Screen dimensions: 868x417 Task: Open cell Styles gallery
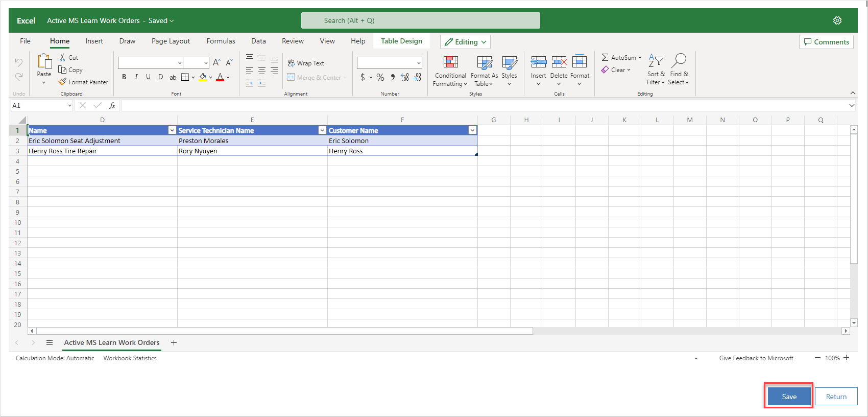tap(510, 71)
